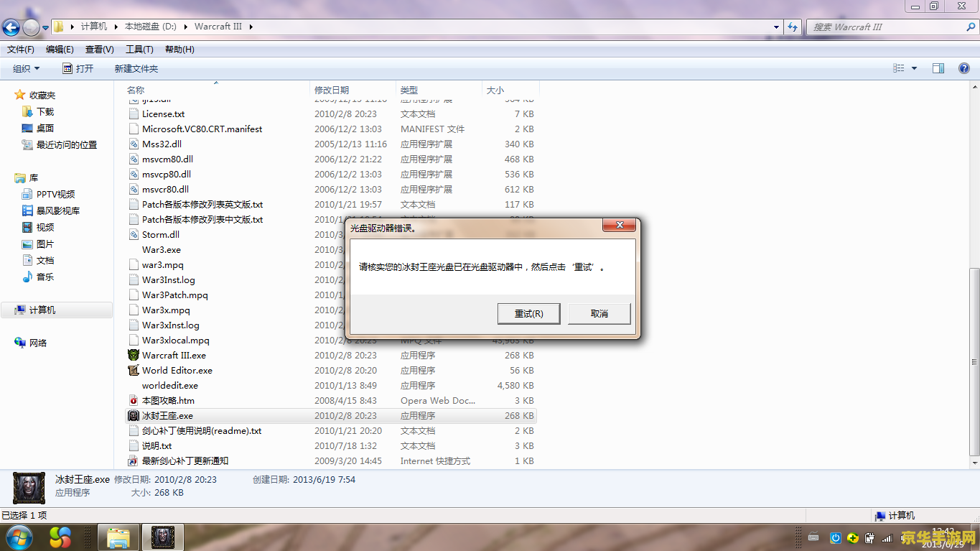The width and height of the screenshot is (980, 551).
Task: Toggle the preview pane icon
Action: [x=938, y=68]
